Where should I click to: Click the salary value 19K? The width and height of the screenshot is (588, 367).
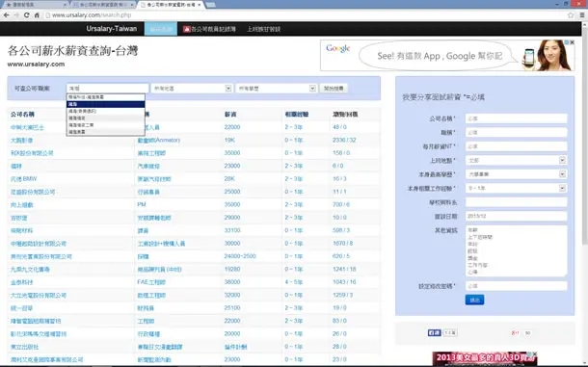coord(229,140)
